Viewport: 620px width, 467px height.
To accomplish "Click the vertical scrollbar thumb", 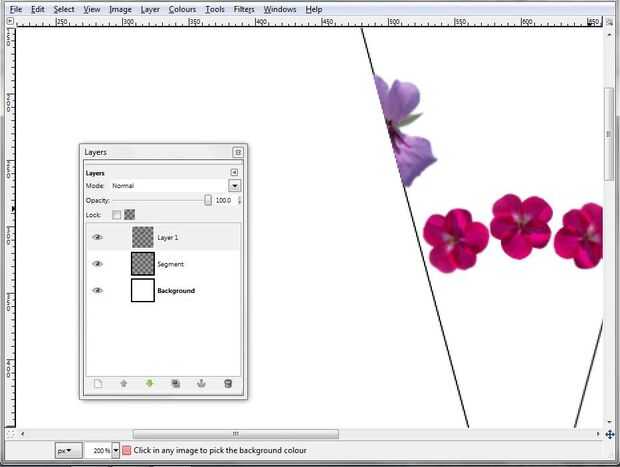I will tap(609, 134).
